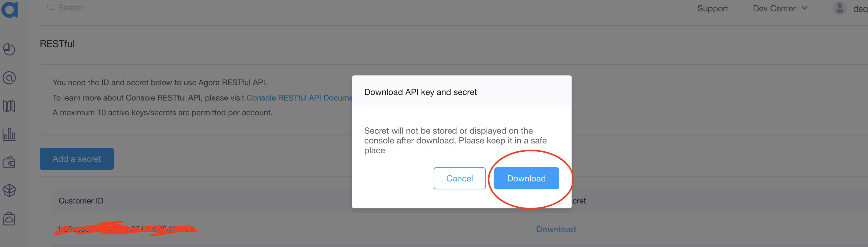The image size is (868, 247).
Task: Open the box package sidebar icon
Action: [9, 191]
